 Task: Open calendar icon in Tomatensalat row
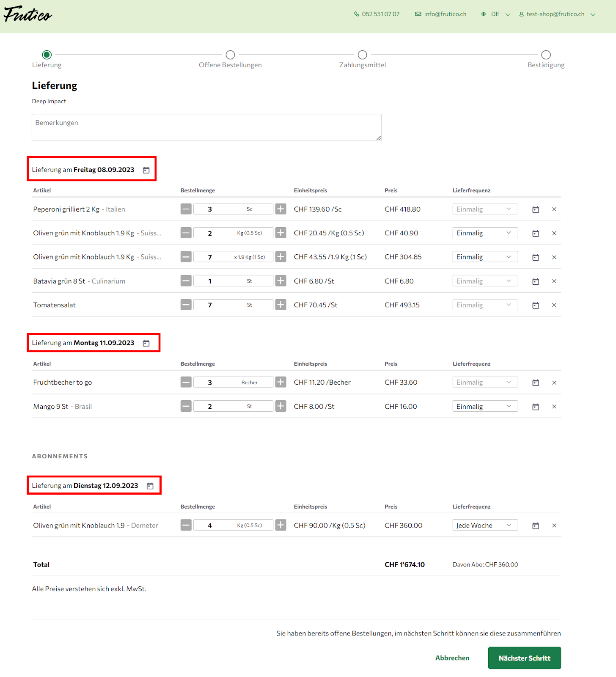tap(536, 305)
